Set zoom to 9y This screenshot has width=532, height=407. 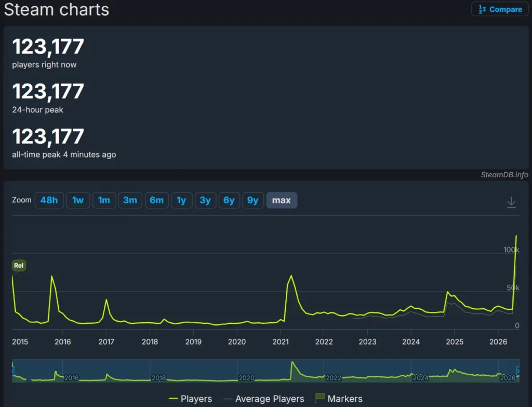click(253, 200)
